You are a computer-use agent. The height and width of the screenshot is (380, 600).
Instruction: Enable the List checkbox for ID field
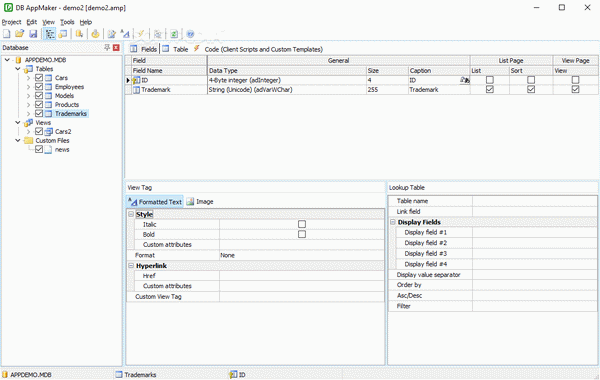click(489, 80)
